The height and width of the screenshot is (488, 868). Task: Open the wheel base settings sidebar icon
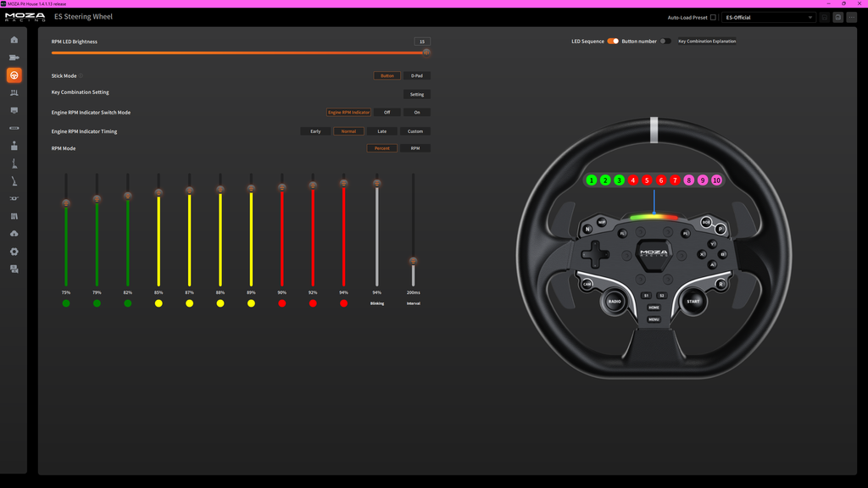pyautogui.click(x=14, y=58)
